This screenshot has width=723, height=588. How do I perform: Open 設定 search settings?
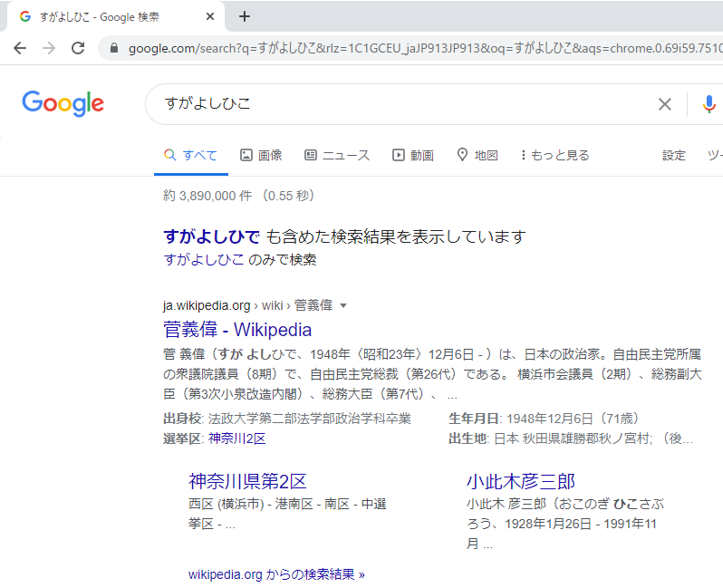click(x=674, y=156)
